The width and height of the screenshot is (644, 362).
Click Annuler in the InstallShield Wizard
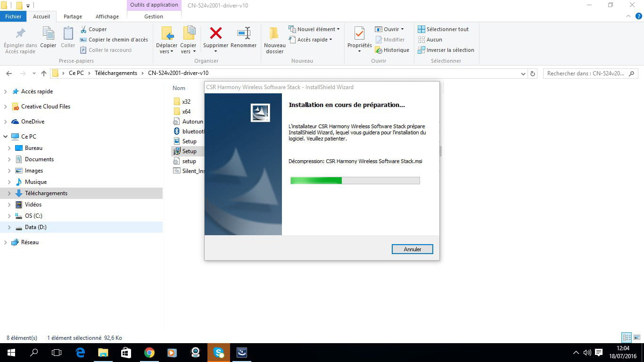413,249
